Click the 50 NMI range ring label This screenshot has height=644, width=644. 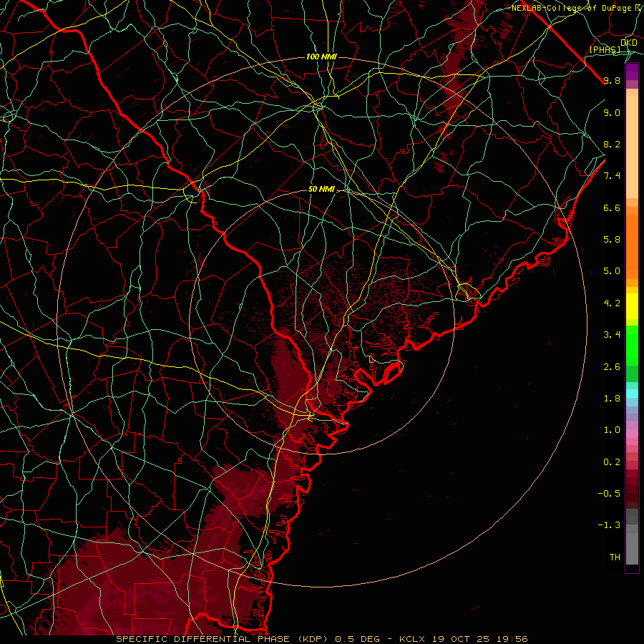[321, 190]
